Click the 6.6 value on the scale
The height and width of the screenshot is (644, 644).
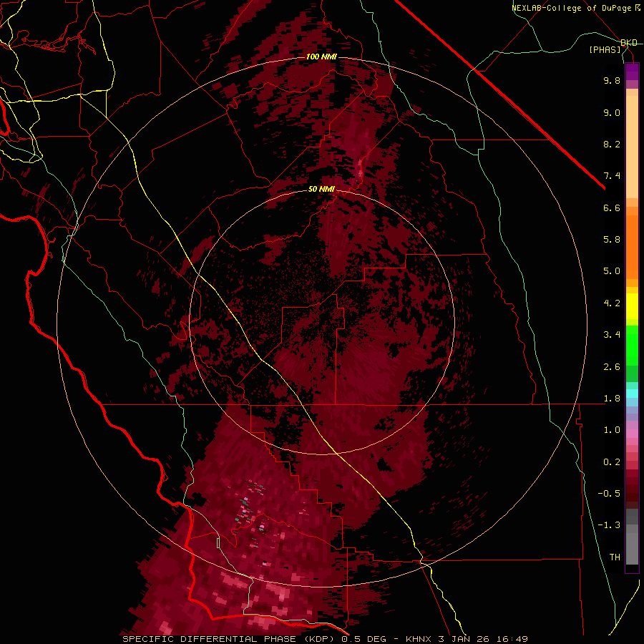[612, 208]
